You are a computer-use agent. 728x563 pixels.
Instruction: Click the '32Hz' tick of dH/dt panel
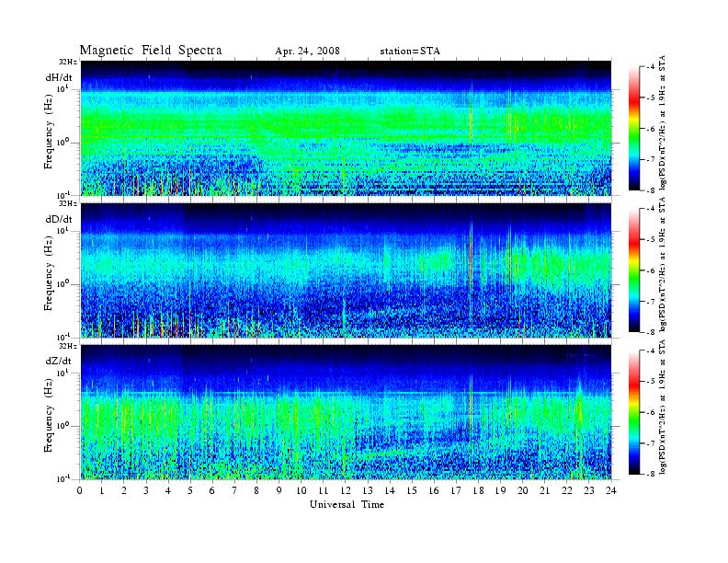click(x=68, y=62)
